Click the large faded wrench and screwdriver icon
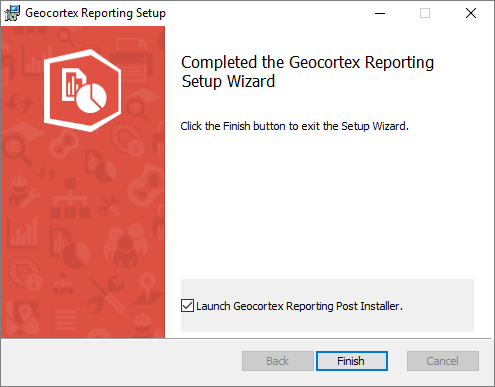The width and height of the screenshot is (495, 387). [x=106, y=294]
